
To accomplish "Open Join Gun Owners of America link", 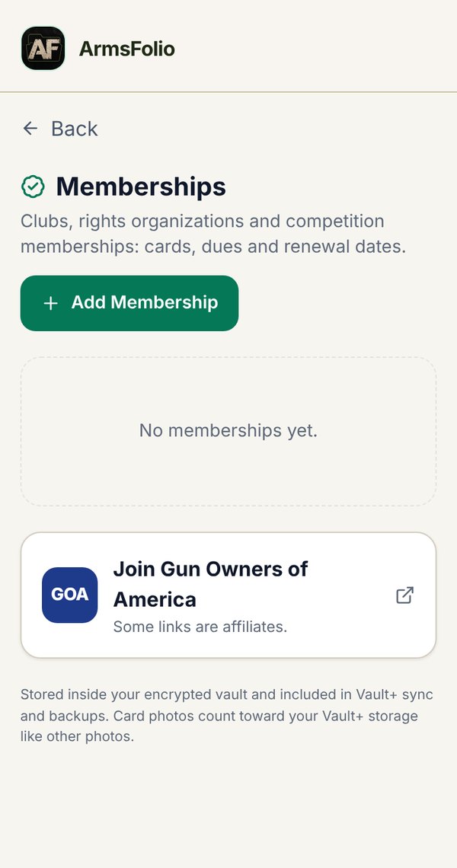I will 210,584.
